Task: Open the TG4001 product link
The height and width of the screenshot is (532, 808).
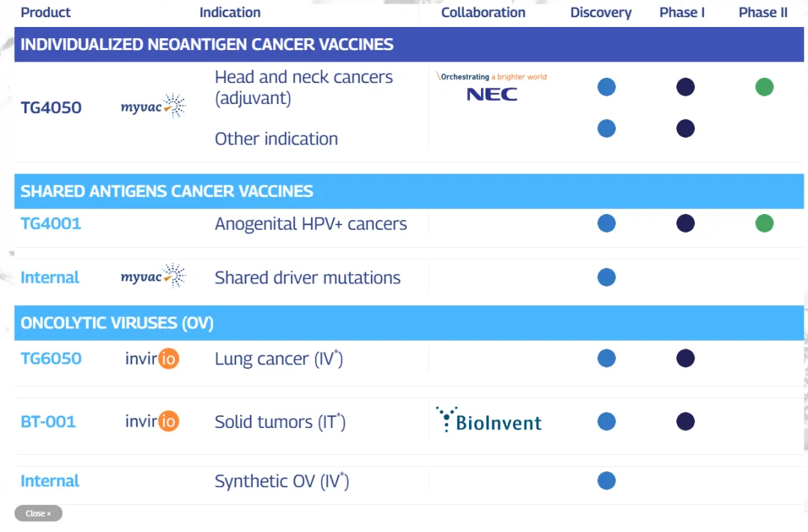Action: 51,223
